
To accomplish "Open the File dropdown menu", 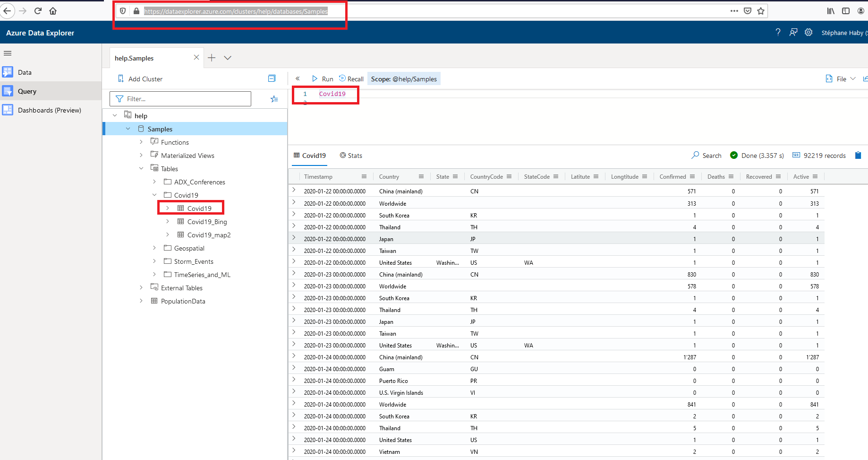I will click(841, 79).
